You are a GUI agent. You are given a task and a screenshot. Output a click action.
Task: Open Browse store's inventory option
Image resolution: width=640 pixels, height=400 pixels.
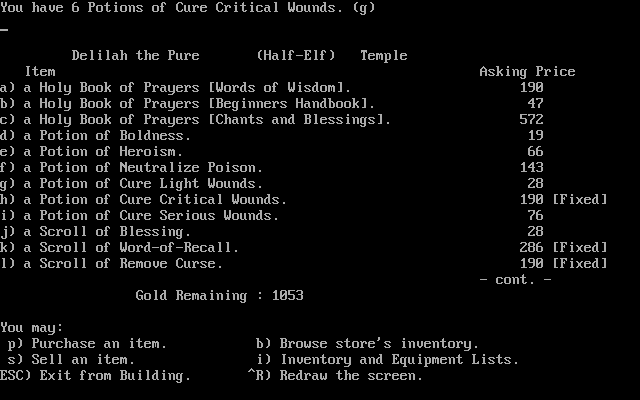click(x=367, y=344)
